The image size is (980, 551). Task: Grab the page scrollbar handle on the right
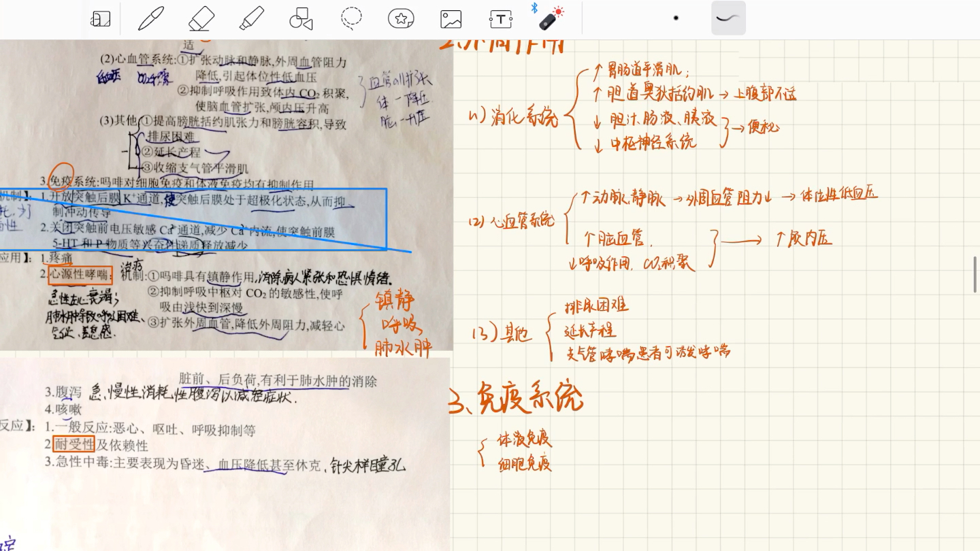click(x=975, y=275)
